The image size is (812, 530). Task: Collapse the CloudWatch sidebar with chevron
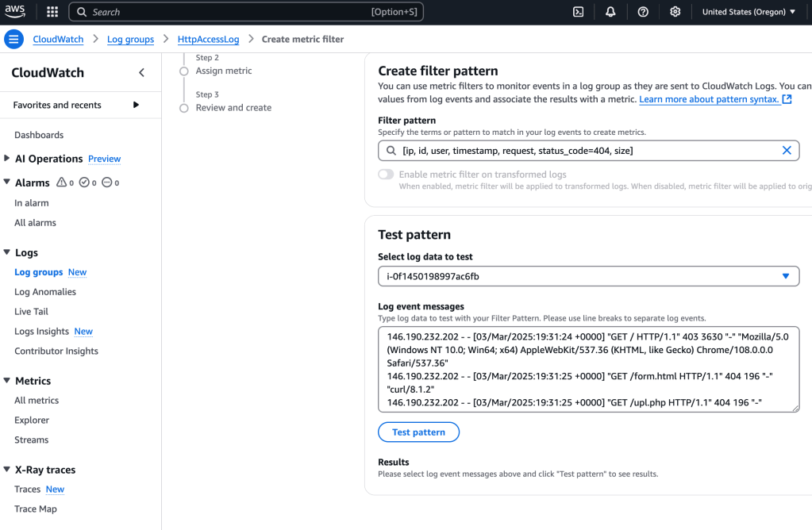pos(142,73)
